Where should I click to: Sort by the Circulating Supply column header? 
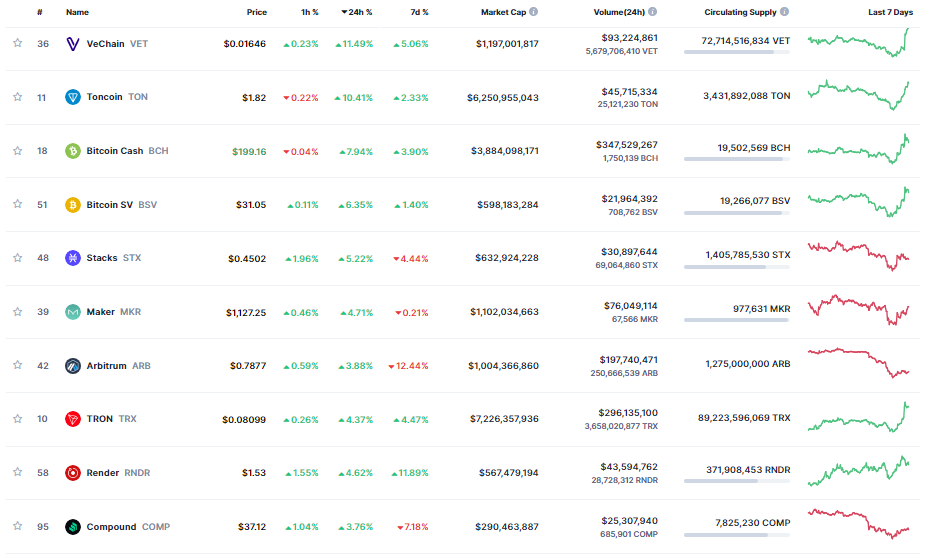tap(740, 12)
